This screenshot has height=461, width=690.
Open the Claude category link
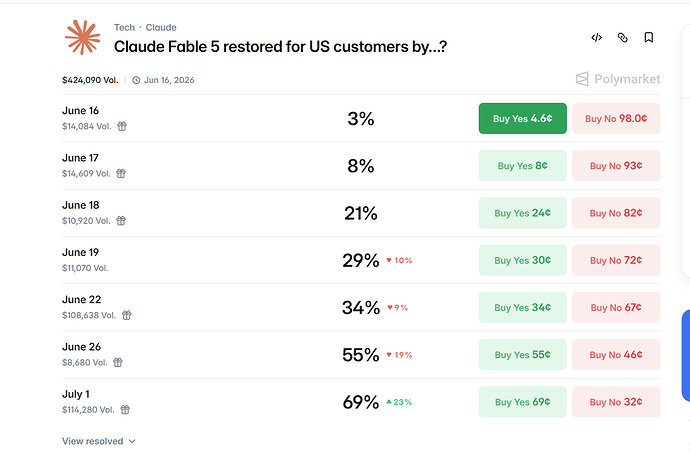[161, 27]
